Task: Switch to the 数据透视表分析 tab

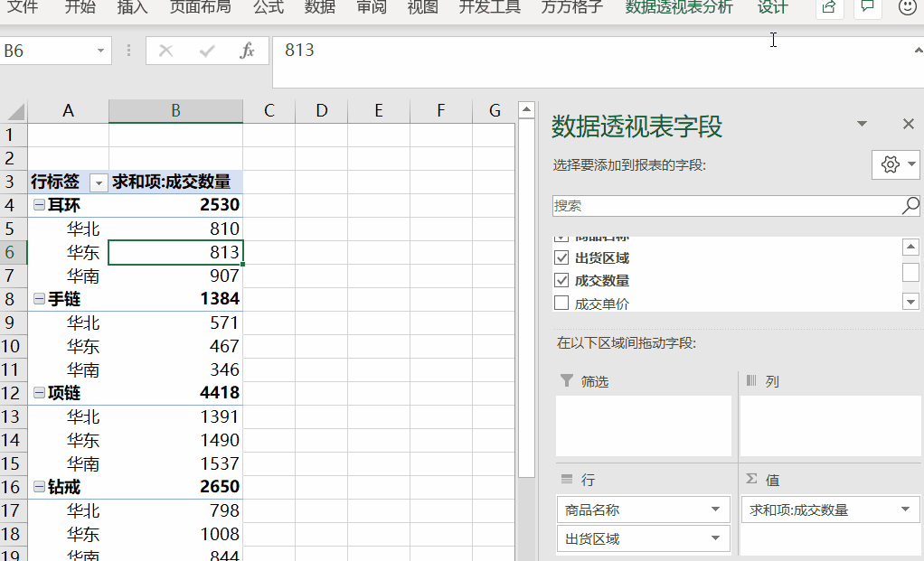Action: (x=679, y=7)
